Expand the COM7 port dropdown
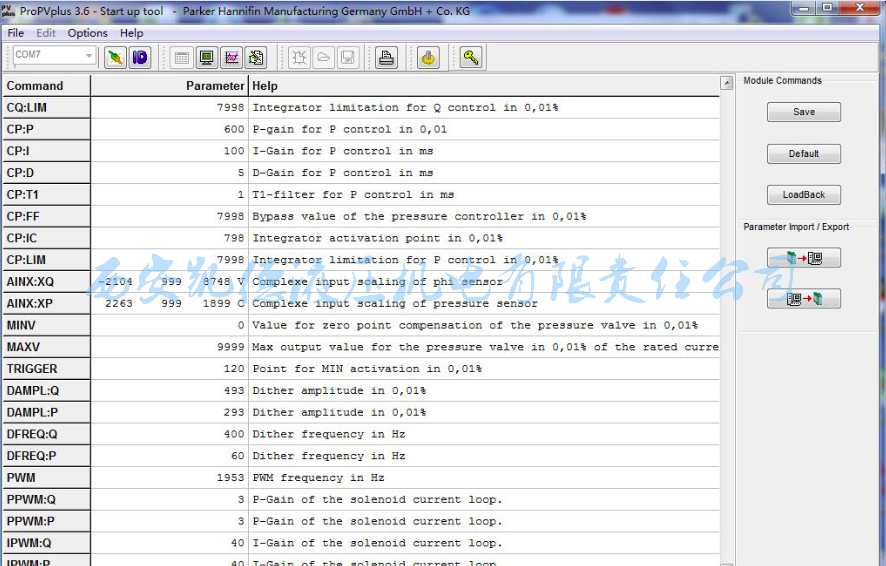The width and height of the screenshot is (886, 566). (x=89, y=56)
